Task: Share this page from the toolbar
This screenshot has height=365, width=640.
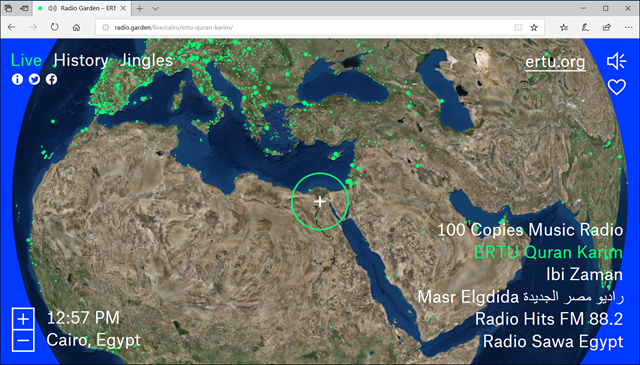Action: pos(607,27)
